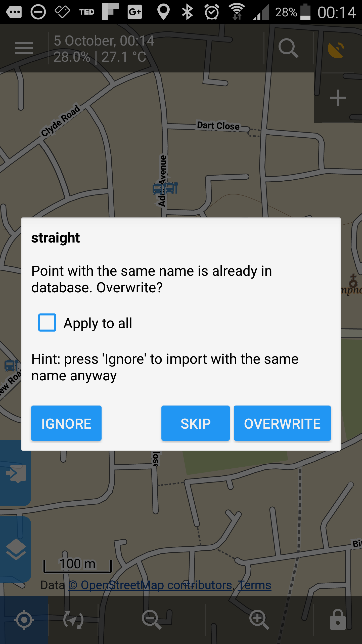362x644 pixels.
Task: Toggle map rotation mode icon
Action: 73,620
